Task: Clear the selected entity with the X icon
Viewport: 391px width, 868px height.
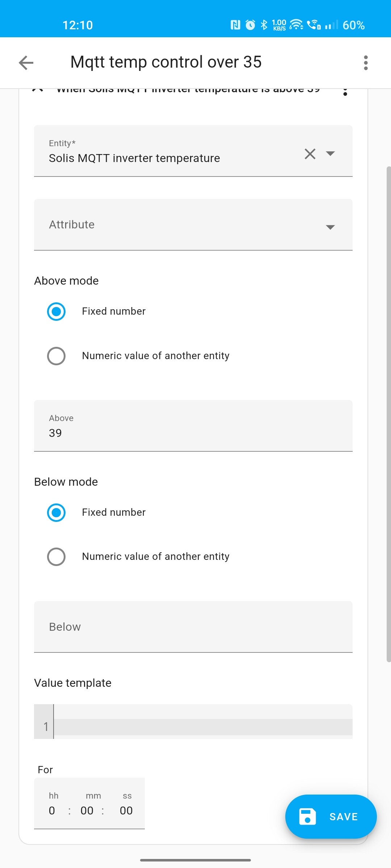Action: (x=310, y=154)
